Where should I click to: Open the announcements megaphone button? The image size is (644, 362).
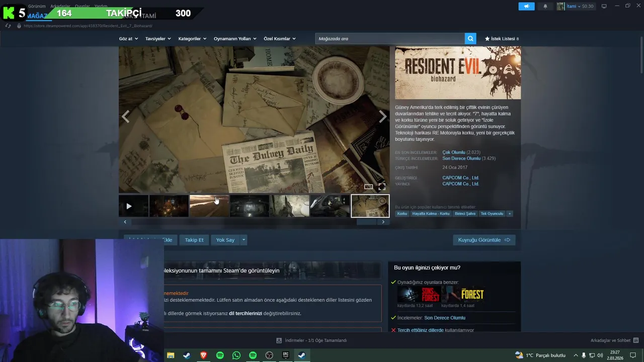click(x=526, y=6)
